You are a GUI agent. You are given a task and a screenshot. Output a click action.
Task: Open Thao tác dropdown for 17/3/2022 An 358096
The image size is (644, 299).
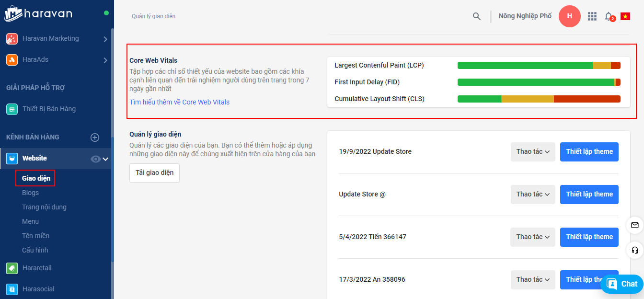click(x=533, y=279)
